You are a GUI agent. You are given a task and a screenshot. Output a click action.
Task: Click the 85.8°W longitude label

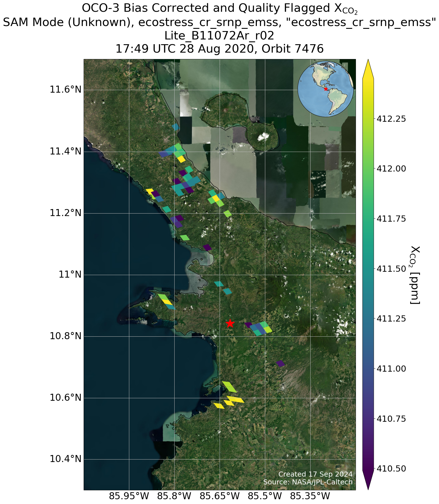click(x=174, y=496)
